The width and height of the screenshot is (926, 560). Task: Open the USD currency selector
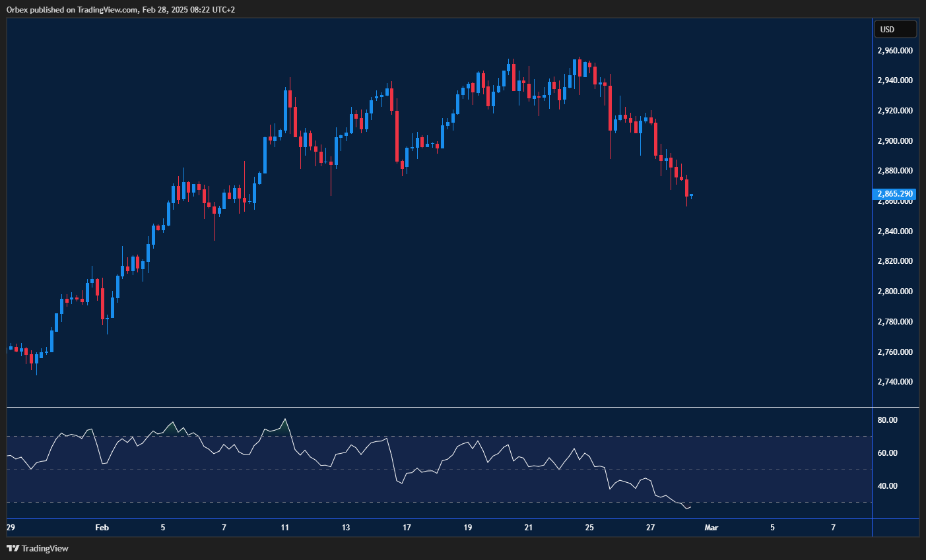point(895,29)
